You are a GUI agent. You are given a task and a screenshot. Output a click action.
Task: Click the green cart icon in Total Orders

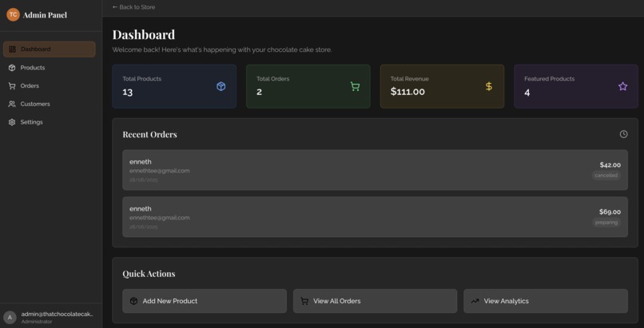tap(355, 86)
